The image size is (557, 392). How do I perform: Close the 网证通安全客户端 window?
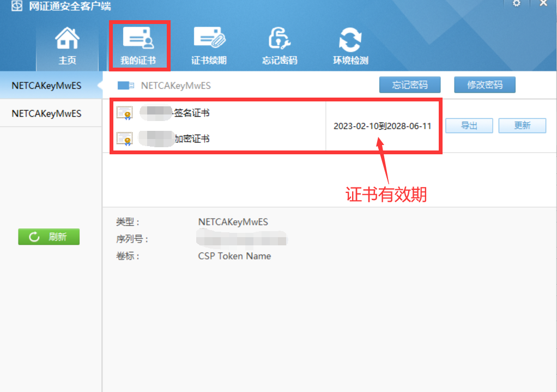[543, 4]
